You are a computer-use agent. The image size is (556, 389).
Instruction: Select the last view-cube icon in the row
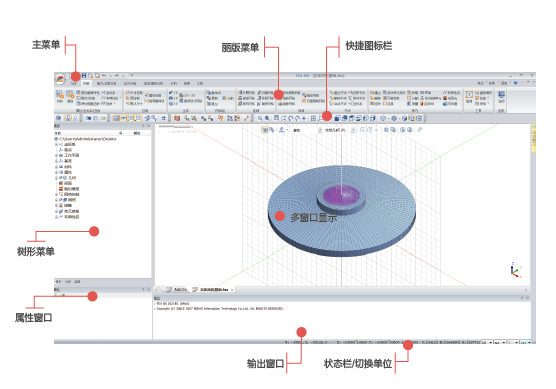(x=373, y=118)
